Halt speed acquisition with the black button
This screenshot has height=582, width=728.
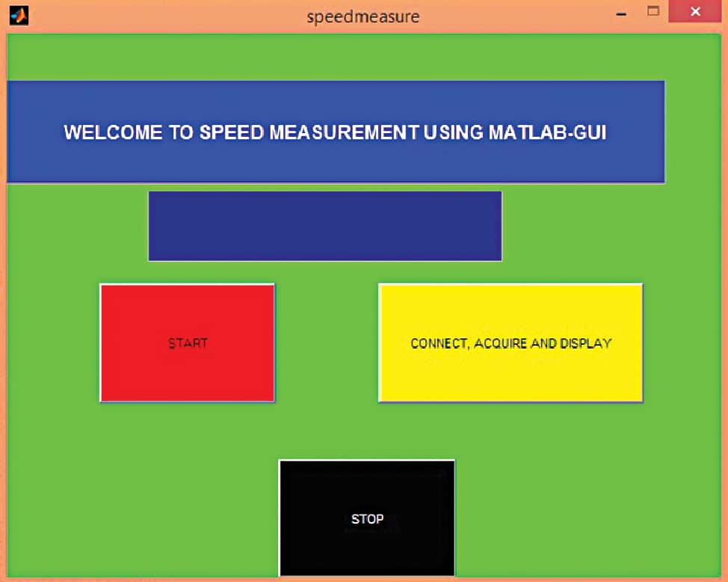[367, 518]
